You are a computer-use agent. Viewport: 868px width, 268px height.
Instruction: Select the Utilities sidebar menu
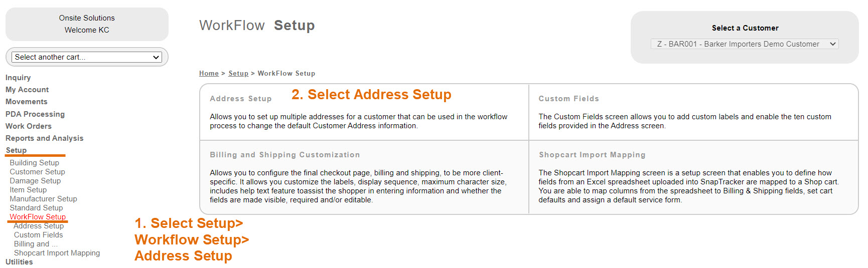[x=19, y=262]
